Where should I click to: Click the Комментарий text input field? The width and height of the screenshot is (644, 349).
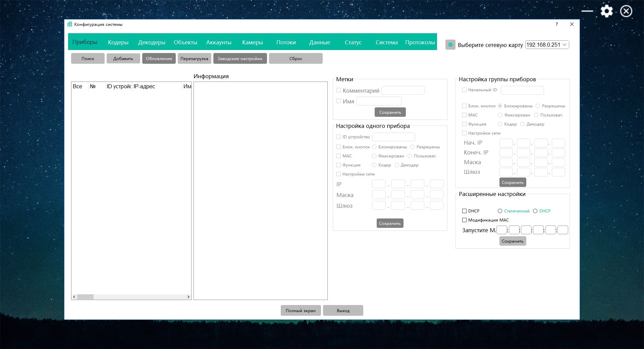[x=403, y=90]
